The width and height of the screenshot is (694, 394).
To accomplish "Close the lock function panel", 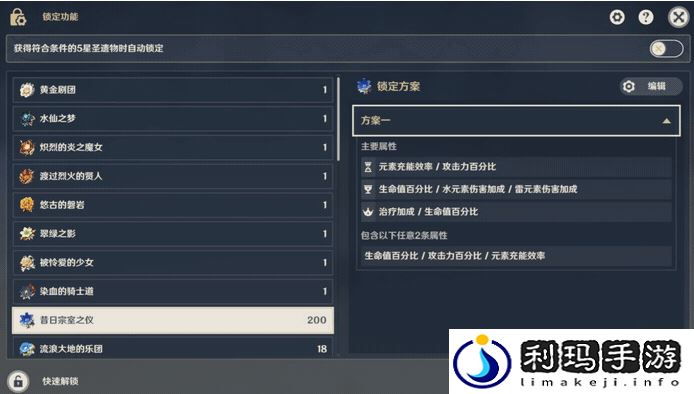I will point(679,17).
